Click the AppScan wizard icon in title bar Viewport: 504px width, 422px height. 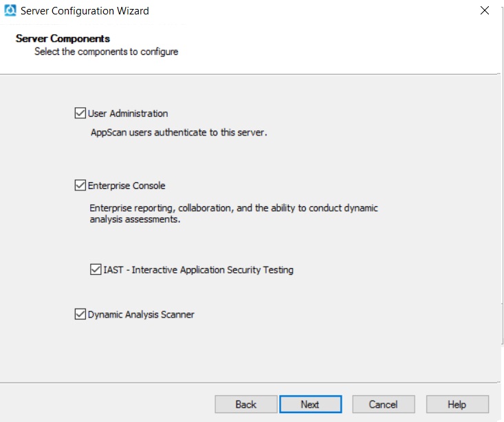10,10
